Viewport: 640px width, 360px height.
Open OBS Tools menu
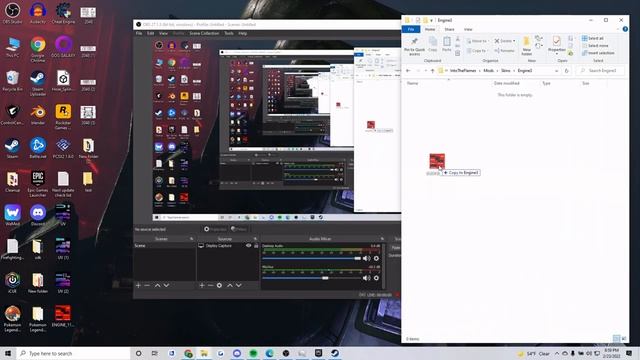(x=229, y=33)
